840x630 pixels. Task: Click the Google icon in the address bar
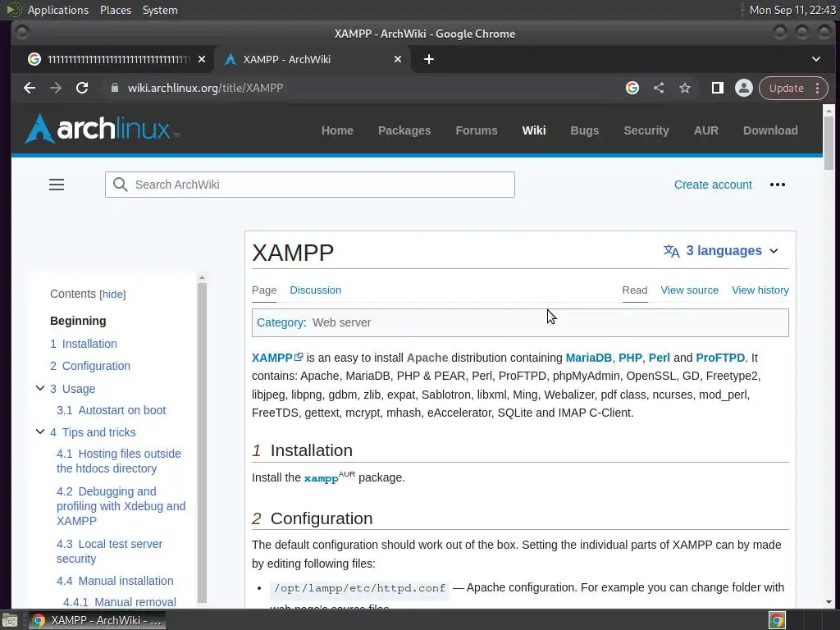pyautogui.click(x=632, y=88)
